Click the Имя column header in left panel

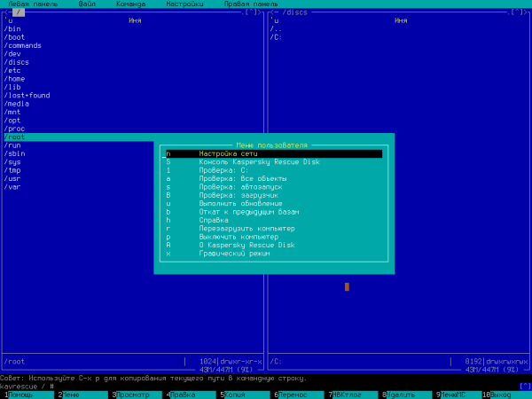click(135, 20)
